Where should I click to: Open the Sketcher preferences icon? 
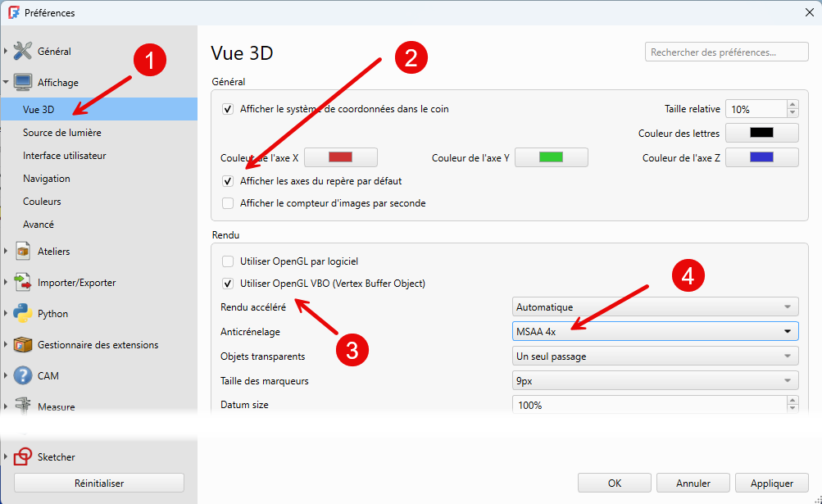click(23, 457)
